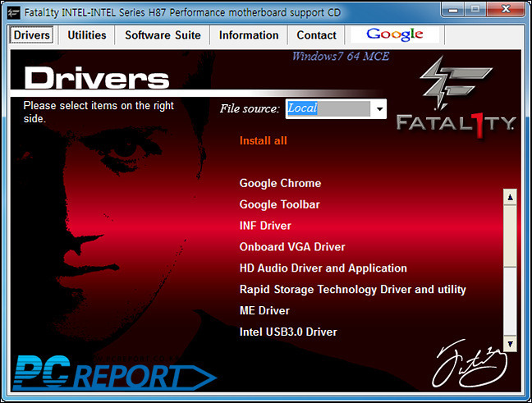Select Onboard VGA Driver
532x403 pixels.
292,246
